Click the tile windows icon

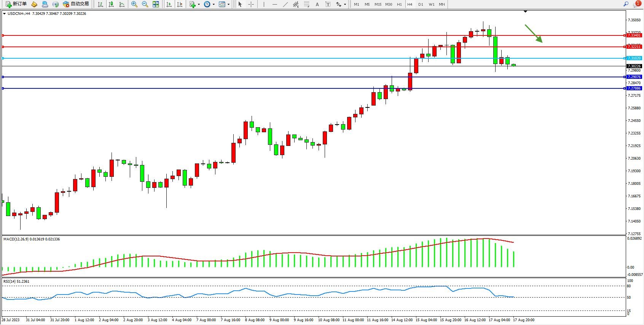click(x=156, y=4)
